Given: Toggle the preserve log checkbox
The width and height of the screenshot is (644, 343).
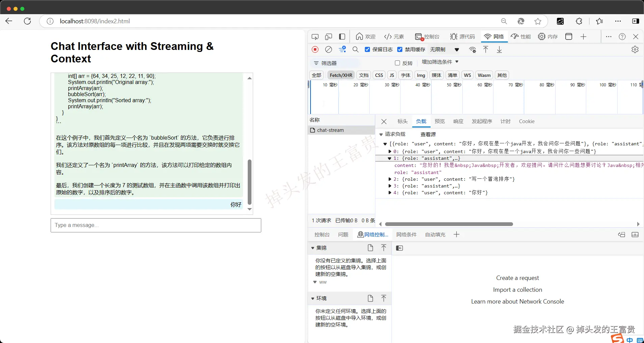Looking at the screenshot, I should point(367,50).
